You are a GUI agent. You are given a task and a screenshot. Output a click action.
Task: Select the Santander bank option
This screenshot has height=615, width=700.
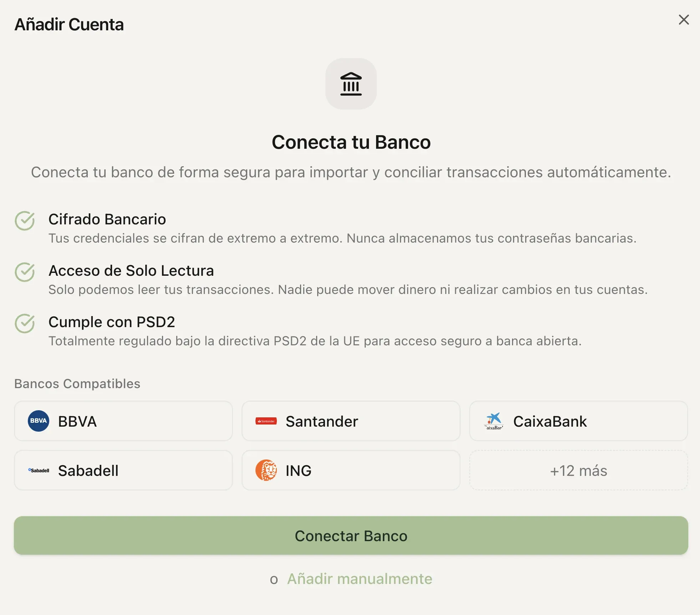(x=351, y=421)
